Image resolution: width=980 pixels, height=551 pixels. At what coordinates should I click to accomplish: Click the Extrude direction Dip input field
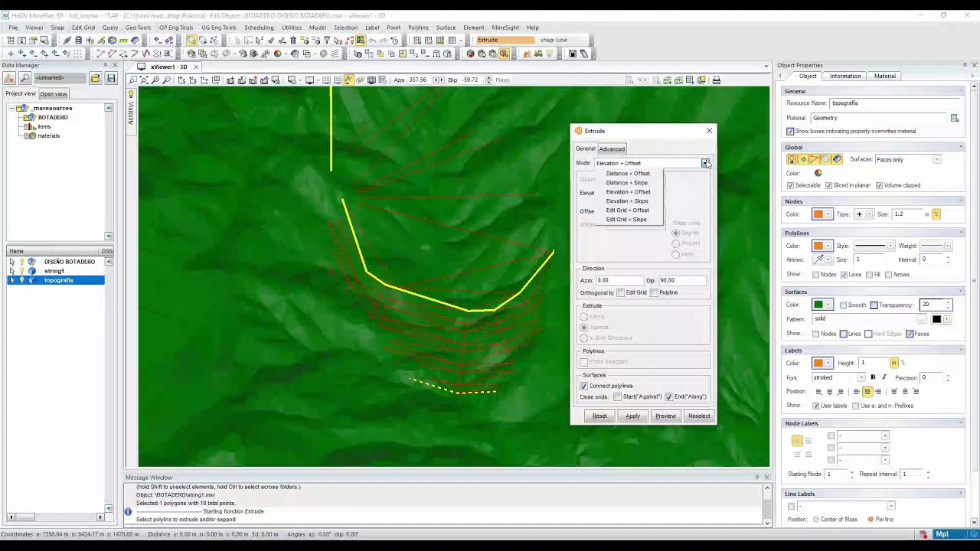click(x=683, y=281)
